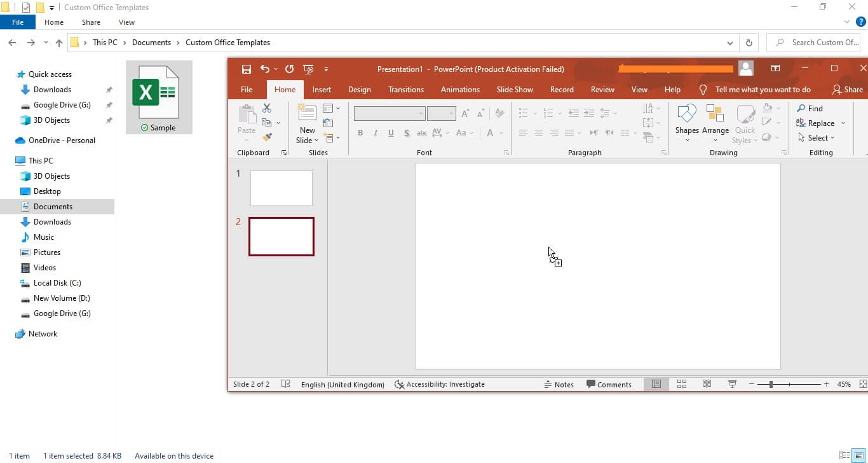Toggle bold formatting
868x463 pixels.
[x=360, y=133]
